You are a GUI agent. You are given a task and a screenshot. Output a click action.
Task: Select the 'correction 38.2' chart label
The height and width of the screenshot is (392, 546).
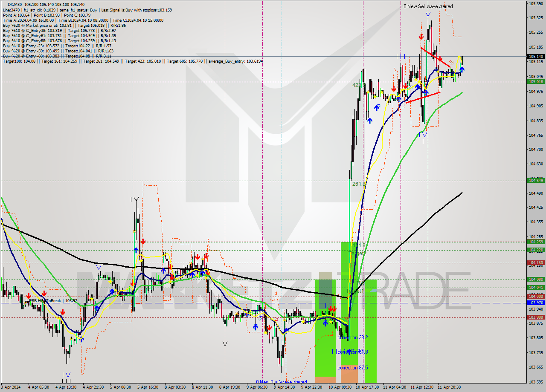(x=353, y=337)
